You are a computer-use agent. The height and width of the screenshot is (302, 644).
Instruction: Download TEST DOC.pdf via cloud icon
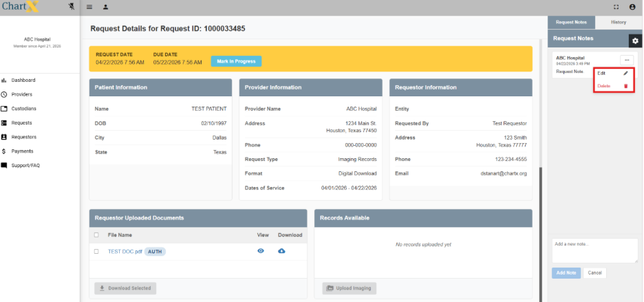pyautogui.click(x=281, y=251)
